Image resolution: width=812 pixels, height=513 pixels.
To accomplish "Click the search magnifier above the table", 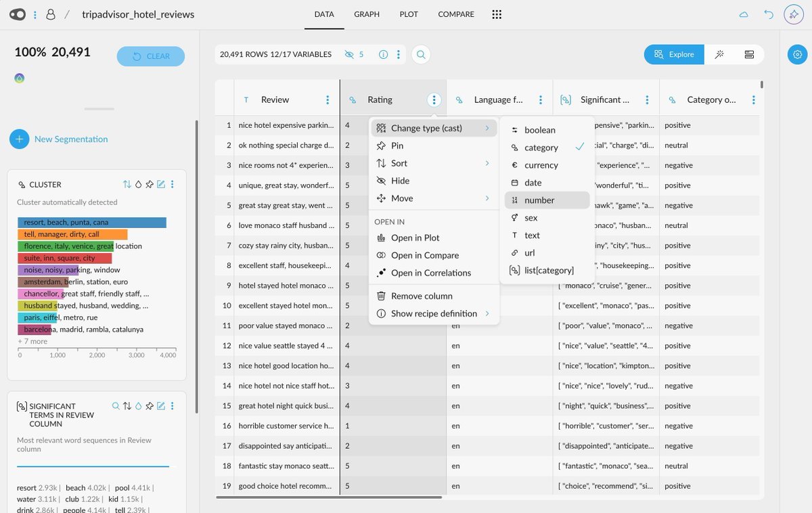I will pyautogui.click(x=421, y=55).
